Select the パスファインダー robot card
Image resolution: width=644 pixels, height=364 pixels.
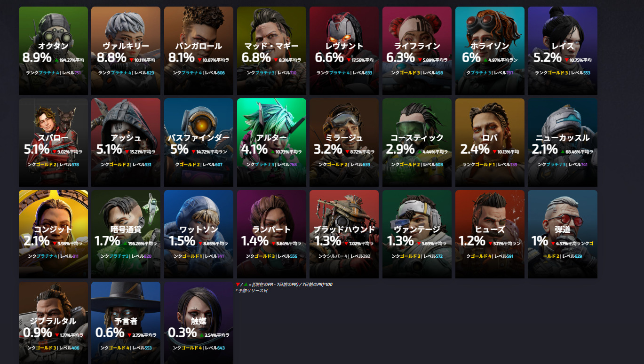point(199,142)
